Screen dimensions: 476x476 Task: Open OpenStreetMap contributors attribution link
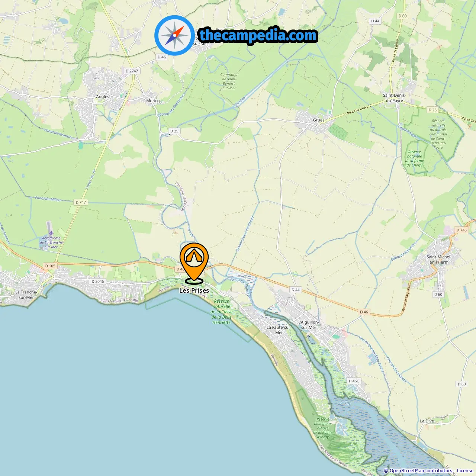[x=421, y=471]
